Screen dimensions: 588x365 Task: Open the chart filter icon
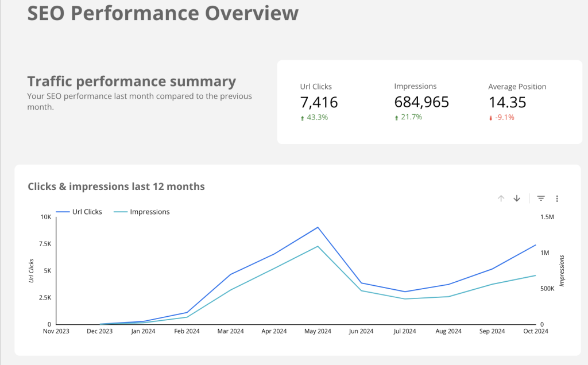pyautogui.click(x=541, y=199)
